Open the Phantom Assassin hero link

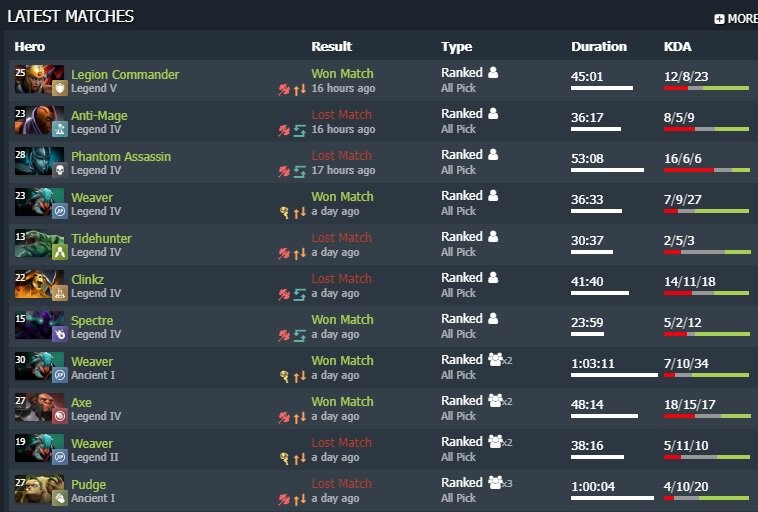tap(121, 156)
